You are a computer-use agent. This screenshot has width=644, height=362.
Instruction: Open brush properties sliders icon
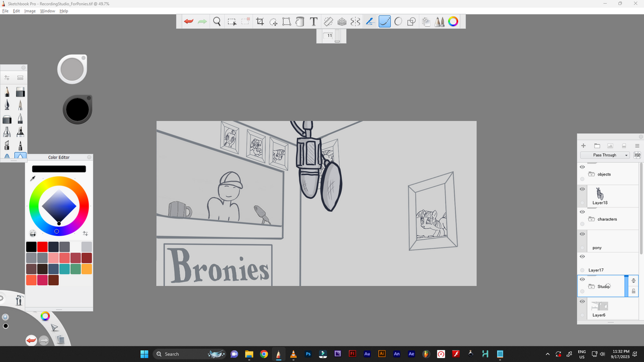[x=7, y=78]
